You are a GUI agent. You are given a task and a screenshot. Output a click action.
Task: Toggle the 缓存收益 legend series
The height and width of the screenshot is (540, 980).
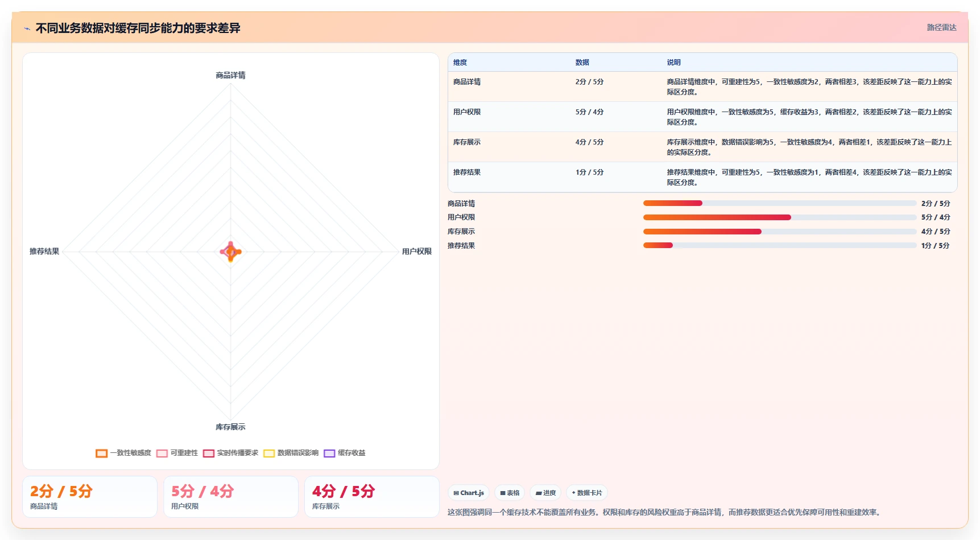click(x=344, y=453)
